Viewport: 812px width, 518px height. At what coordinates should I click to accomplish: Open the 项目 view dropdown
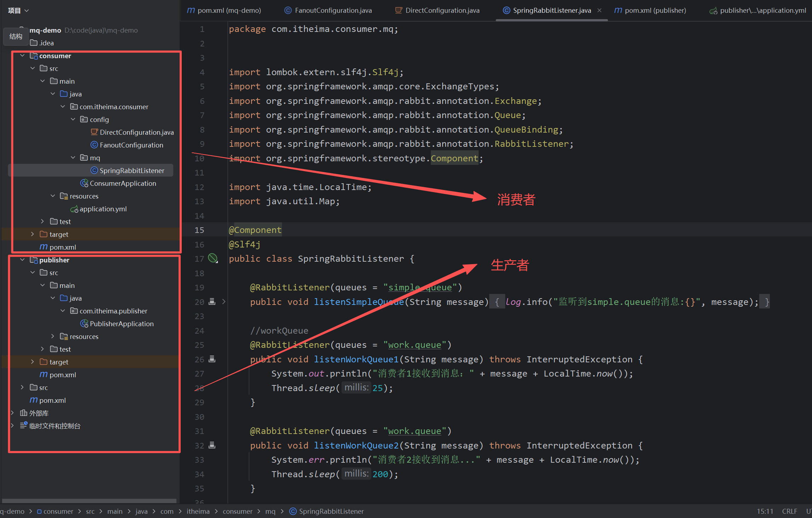coord(18,11)
